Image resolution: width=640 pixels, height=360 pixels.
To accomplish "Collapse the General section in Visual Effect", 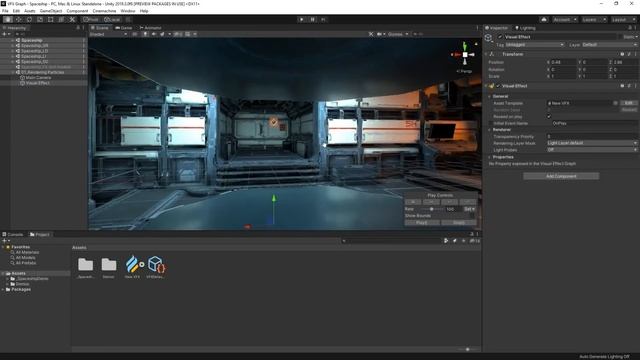I will tap(490, 96).
